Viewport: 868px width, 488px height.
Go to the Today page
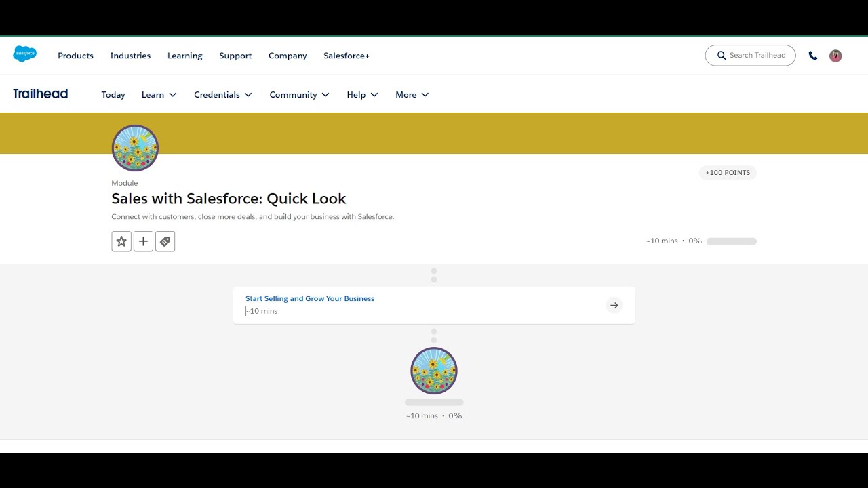click(x=113, y=95)
